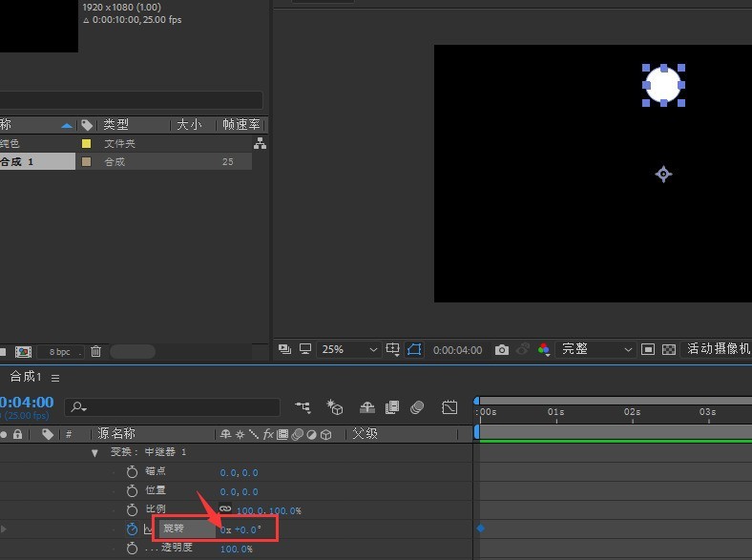Click the project flowchart icon

click(260, 143)
